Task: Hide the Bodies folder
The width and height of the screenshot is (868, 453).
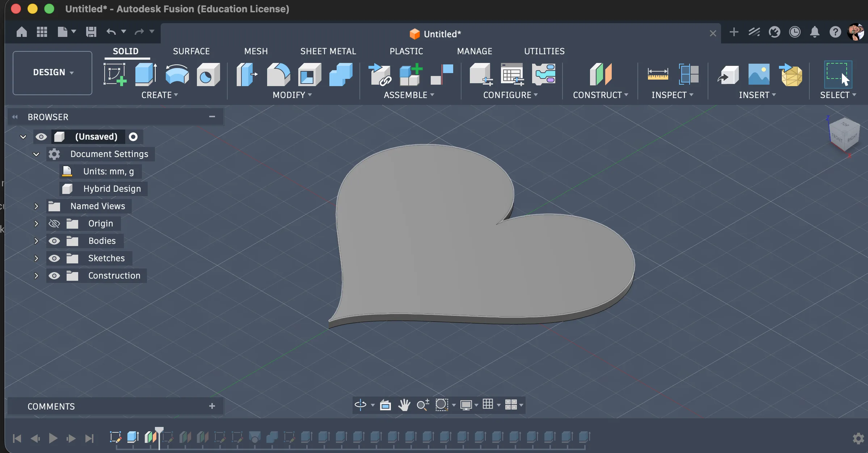Action: click(x=54, y=241)
